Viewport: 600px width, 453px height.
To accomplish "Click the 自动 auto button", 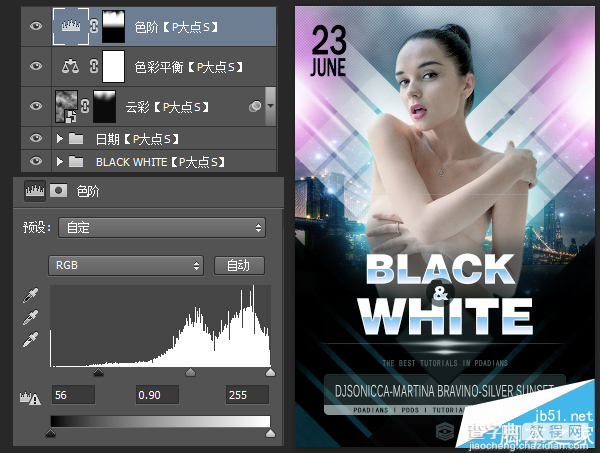I will 239,266.
